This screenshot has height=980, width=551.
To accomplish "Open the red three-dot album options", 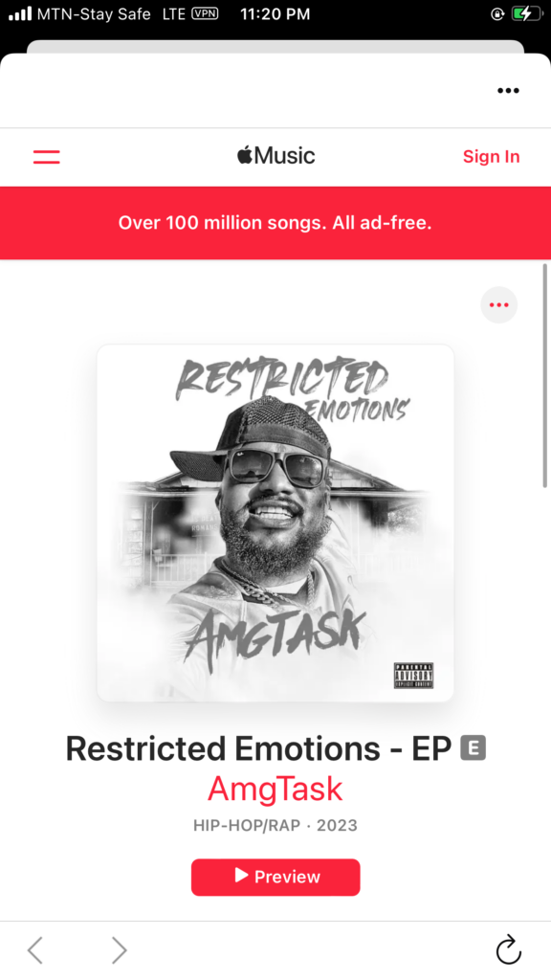I will (498, 305).
